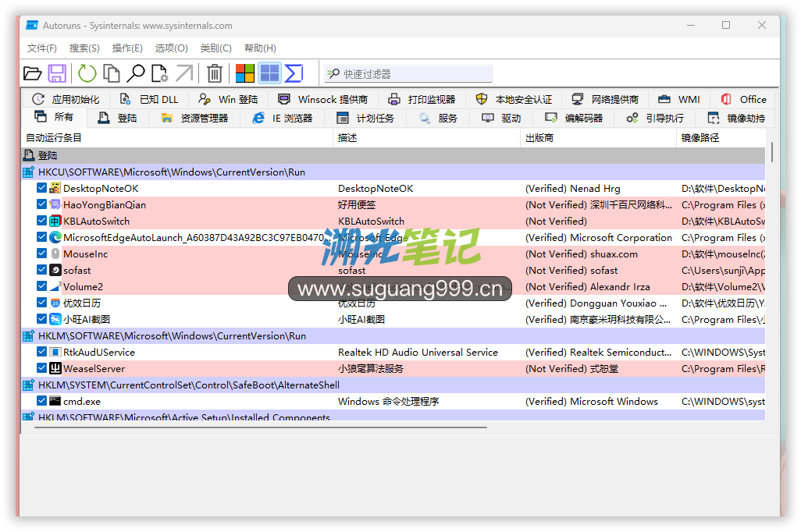
Task: Select the 编解码器 tab
Action: 574,118
